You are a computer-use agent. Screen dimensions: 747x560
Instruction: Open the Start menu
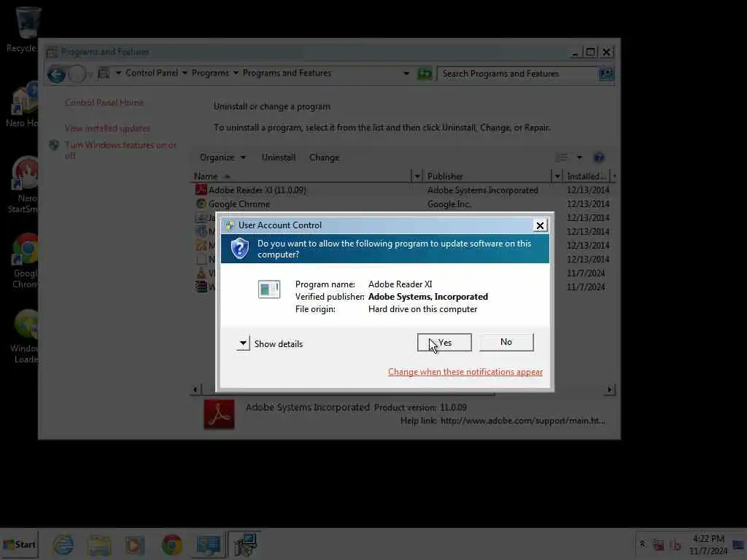pyautogui.click(x=20, y=544)
